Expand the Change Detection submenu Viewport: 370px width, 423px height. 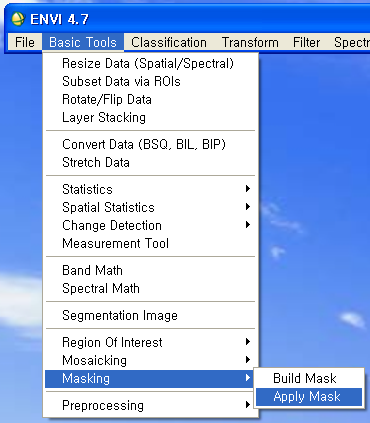coord(150,225)
